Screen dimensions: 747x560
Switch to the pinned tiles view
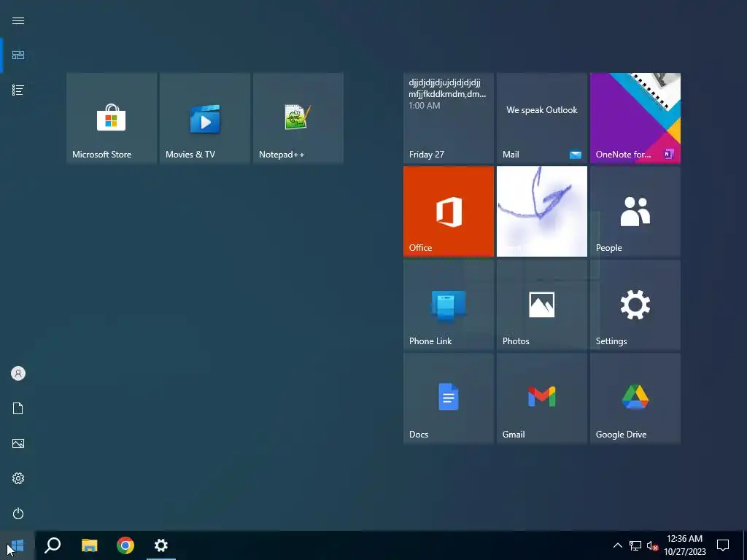point(18,55)
